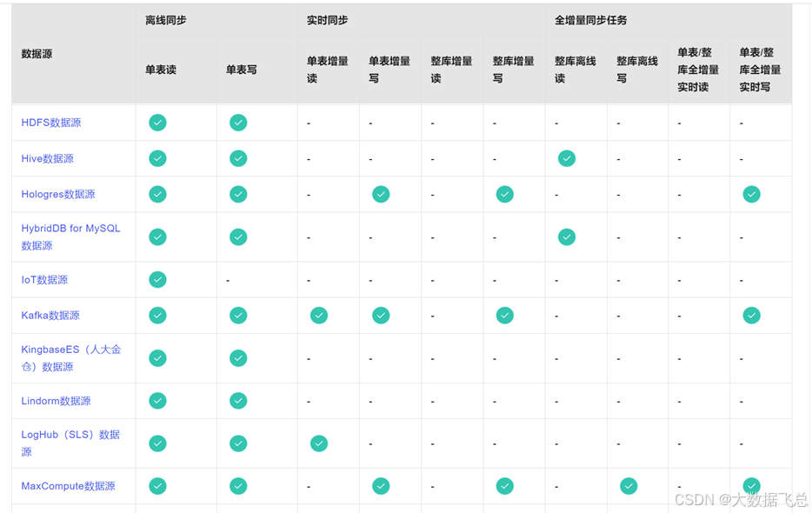
Task: Select the 整库离线读 column header
Action: [576, 70]
